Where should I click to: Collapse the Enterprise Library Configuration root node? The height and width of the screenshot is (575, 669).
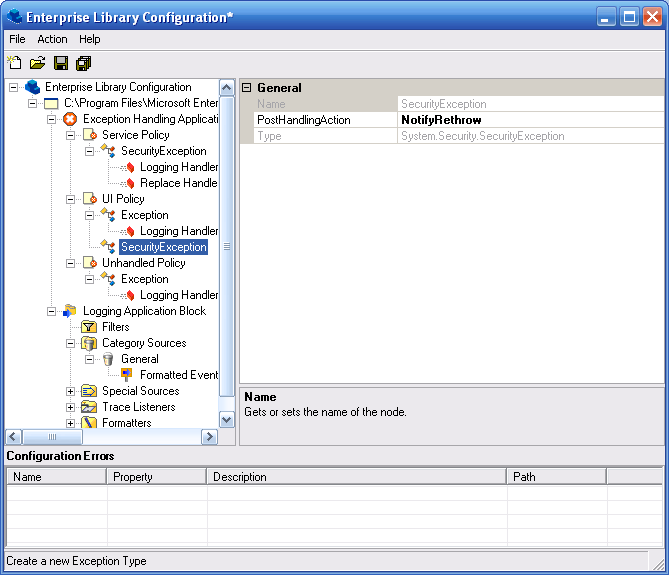coord(14,87)
